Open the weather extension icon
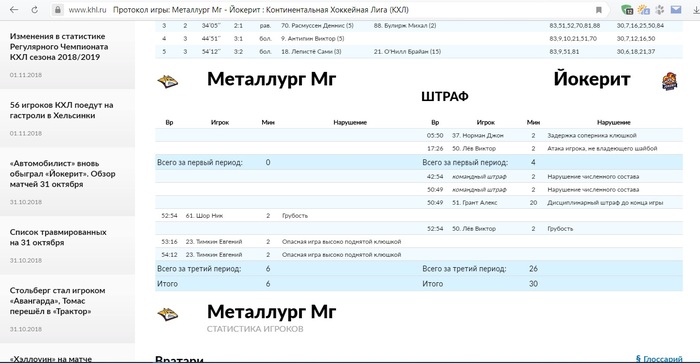 643,9
